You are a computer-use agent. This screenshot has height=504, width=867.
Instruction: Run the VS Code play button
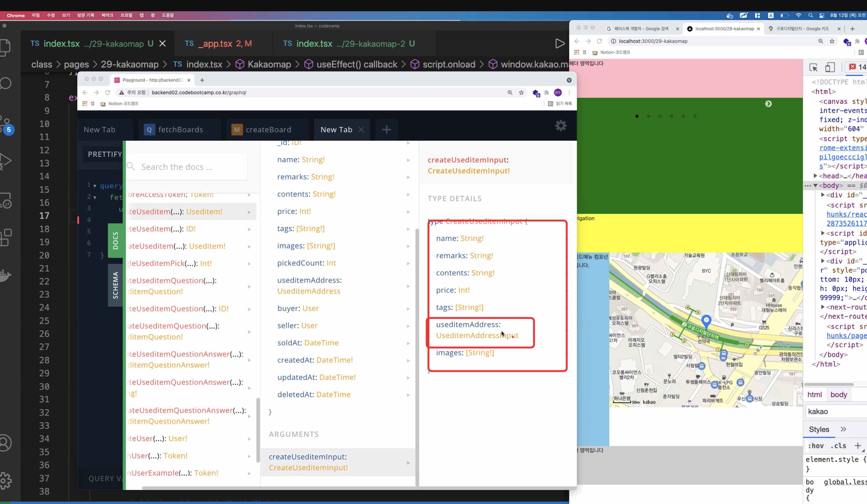[560, 44]
